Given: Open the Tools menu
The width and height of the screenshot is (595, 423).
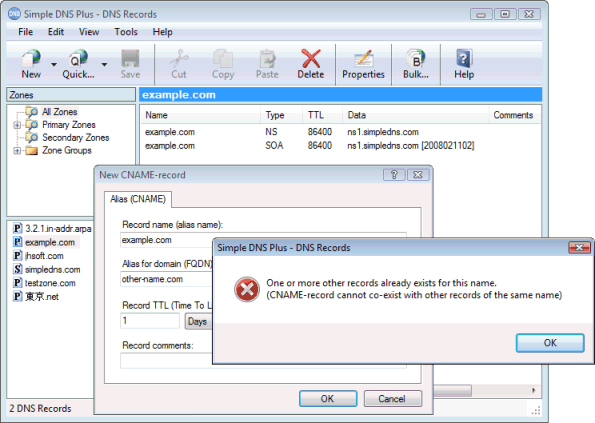Looking at the screenshot, I should point(126,32).
